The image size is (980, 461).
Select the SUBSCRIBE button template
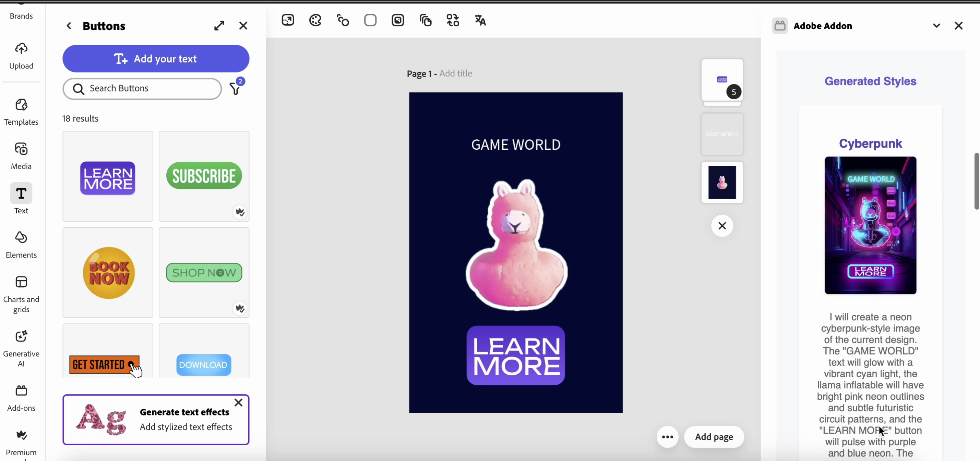204,176
